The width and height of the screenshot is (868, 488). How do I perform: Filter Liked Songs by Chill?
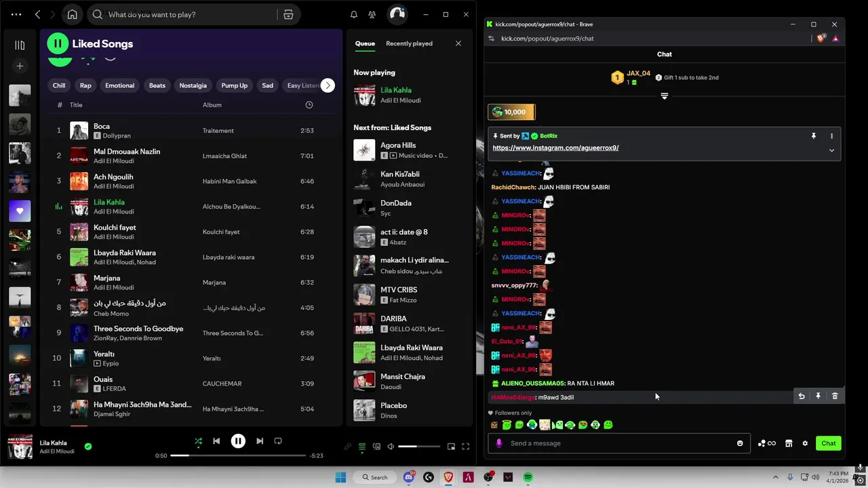tap(59, 85)
